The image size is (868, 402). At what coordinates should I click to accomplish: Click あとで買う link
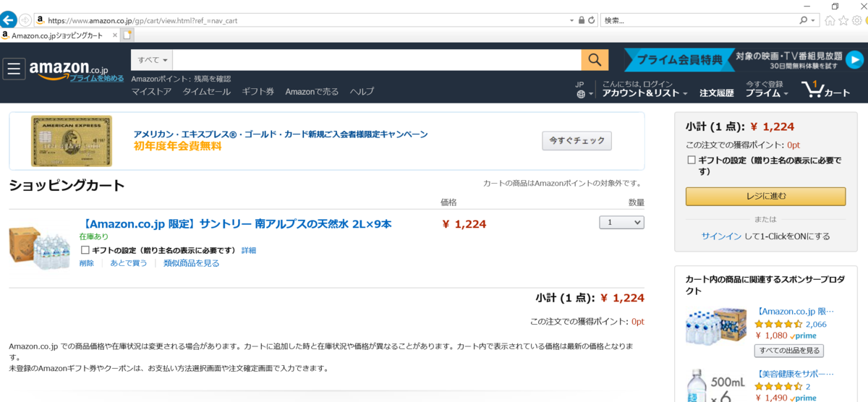coord(128,263)
